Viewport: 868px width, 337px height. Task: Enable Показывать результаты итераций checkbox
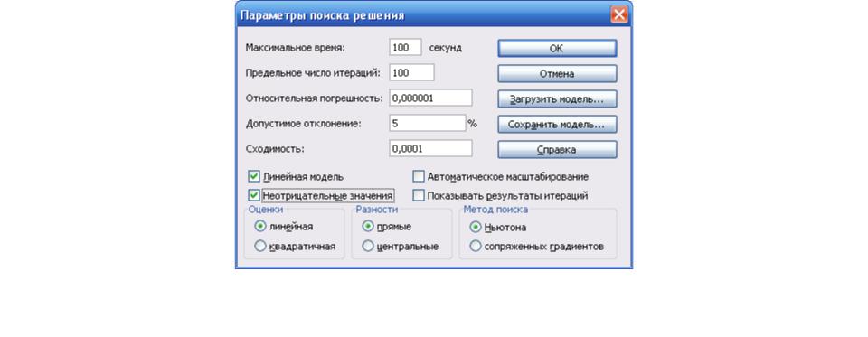click(x=419, y=195)
